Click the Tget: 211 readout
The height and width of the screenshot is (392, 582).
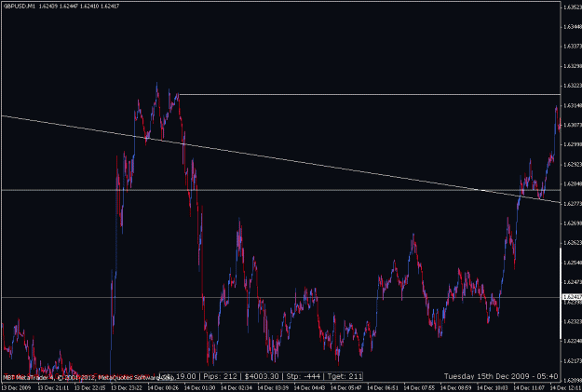(x=345, y=376)
